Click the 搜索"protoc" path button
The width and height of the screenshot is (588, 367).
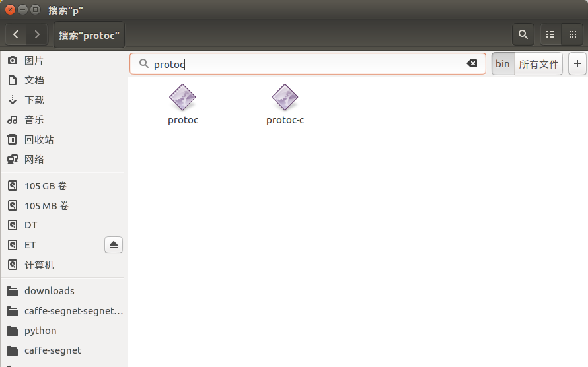(89, 35)
